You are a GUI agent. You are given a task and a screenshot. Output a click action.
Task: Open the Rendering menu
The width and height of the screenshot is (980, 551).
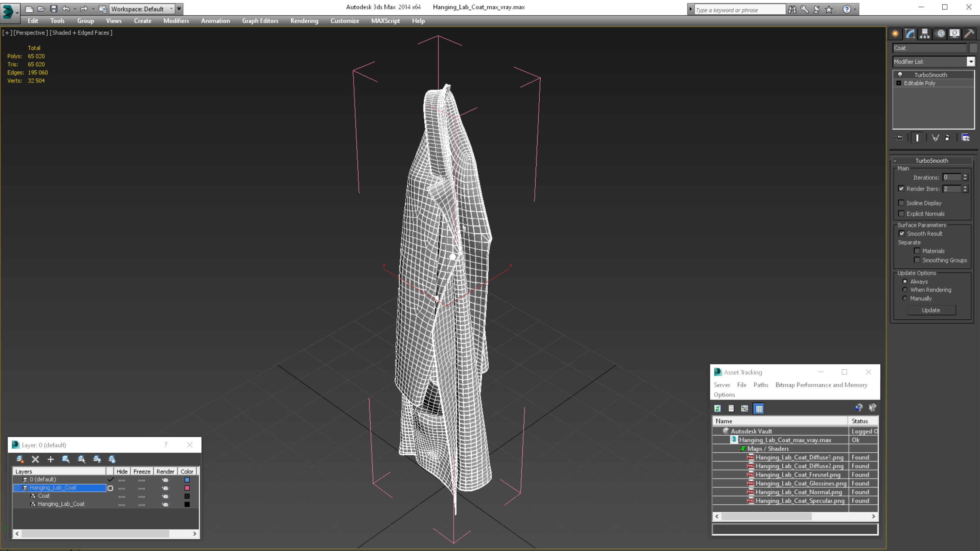[x=304, y=21]
